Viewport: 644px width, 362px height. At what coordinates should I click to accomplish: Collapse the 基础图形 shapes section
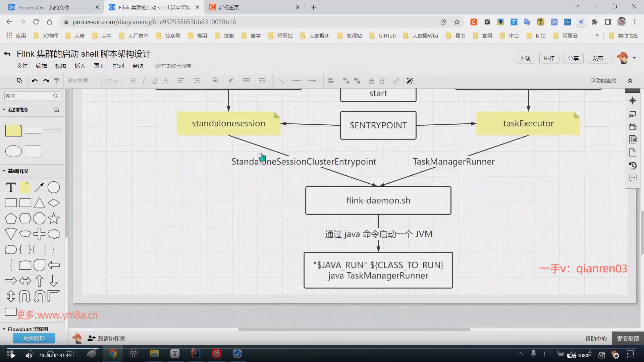(x=4, y=171)
